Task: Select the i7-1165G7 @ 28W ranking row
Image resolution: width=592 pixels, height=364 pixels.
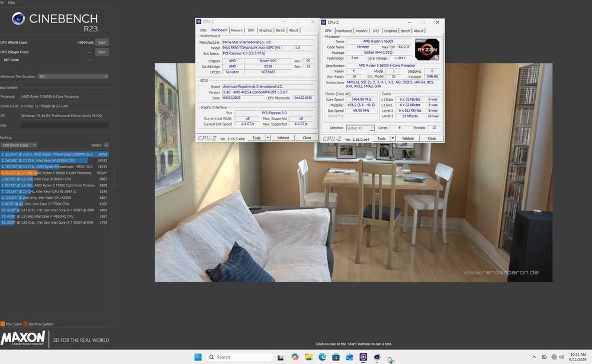Action: click(x=54, y=210)
